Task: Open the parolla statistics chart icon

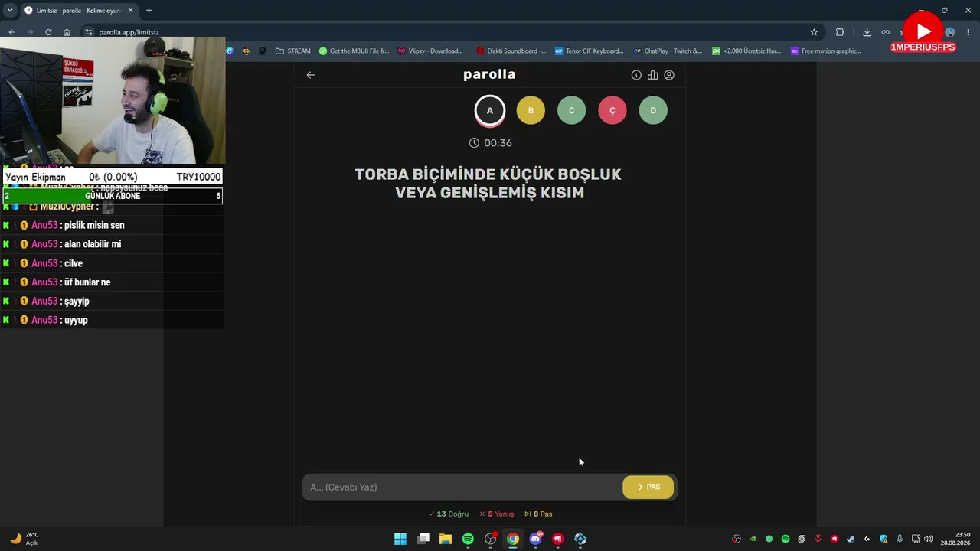Action: [652, 75]
